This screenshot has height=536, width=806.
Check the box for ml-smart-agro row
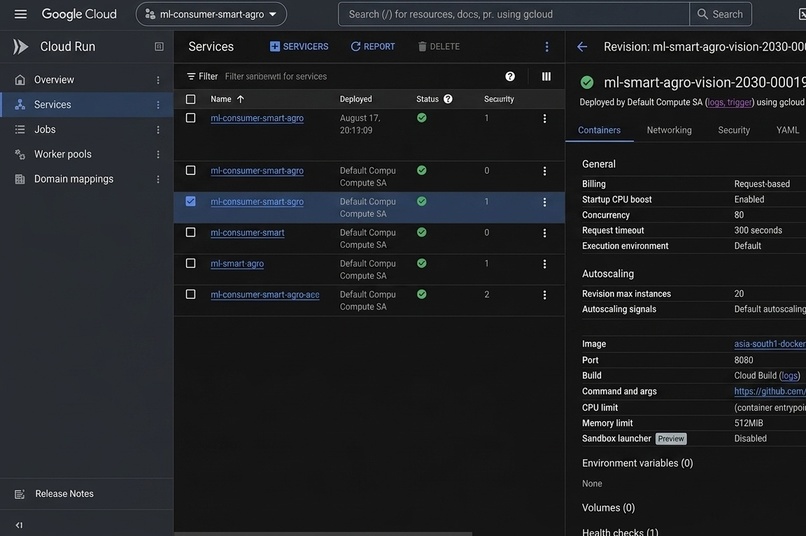coord(191,264)
